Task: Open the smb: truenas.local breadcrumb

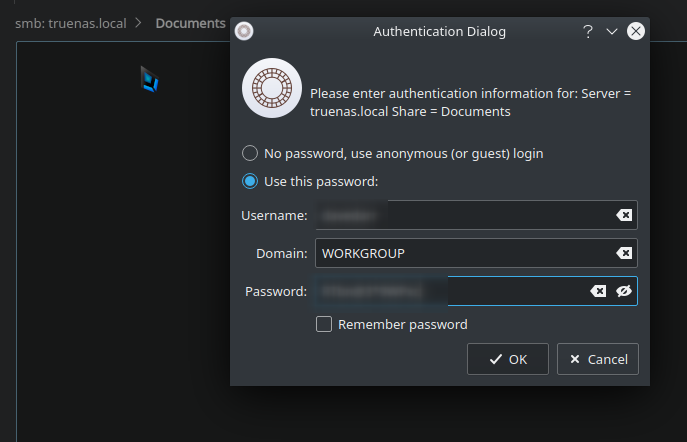Action: tap(71, 23)
